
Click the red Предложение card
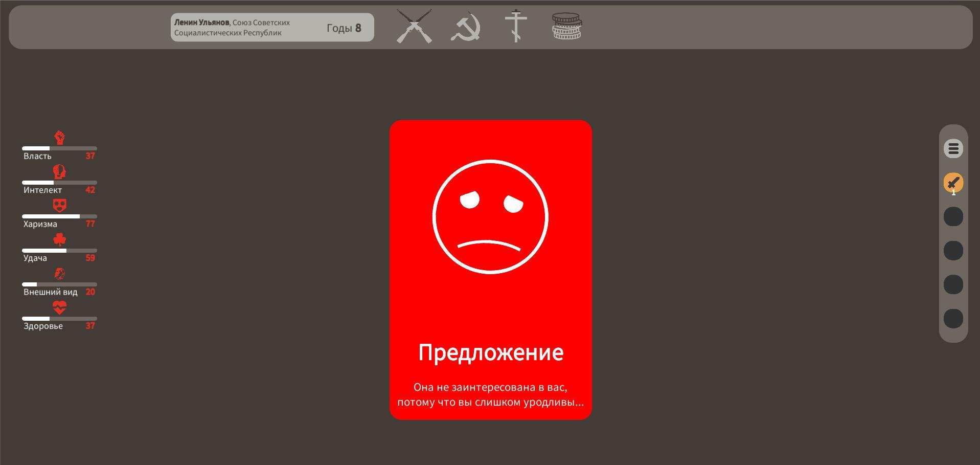(490, 307)
